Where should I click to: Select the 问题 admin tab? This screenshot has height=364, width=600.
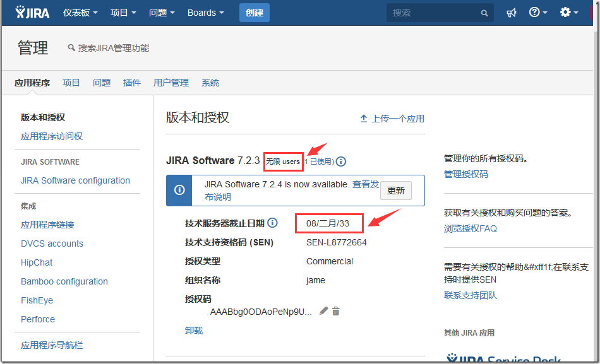[x=102, y=83]
